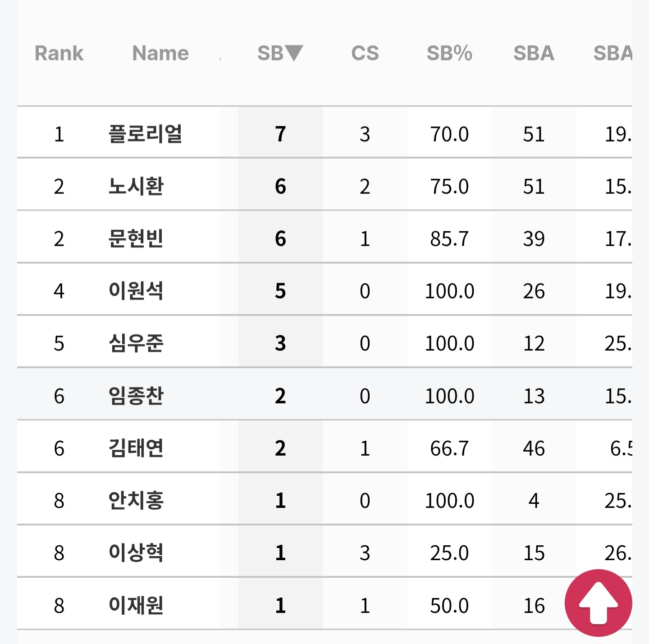Select player 이재원 name

136,605
